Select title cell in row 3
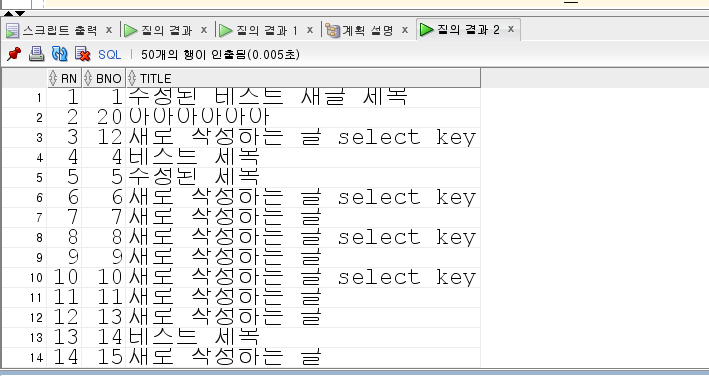 [303, 137]
